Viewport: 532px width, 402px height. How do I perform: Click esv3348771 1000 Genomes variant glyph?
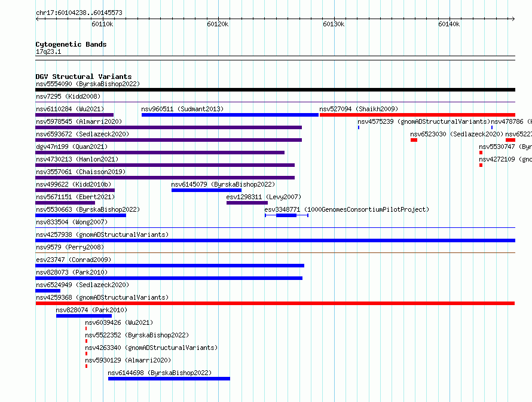287,215
